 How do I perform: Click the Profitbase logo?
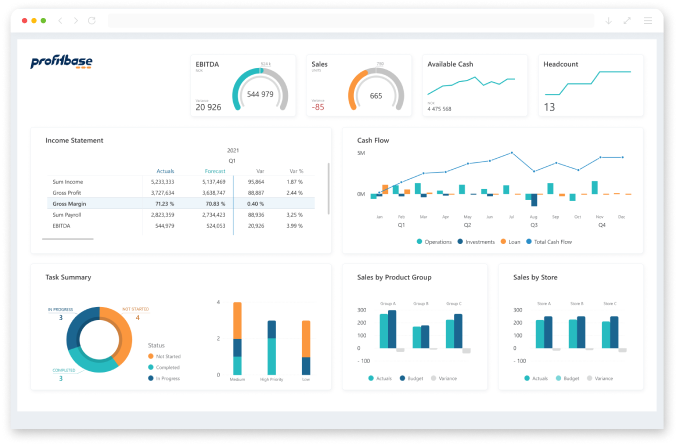[x=61, y=62]
